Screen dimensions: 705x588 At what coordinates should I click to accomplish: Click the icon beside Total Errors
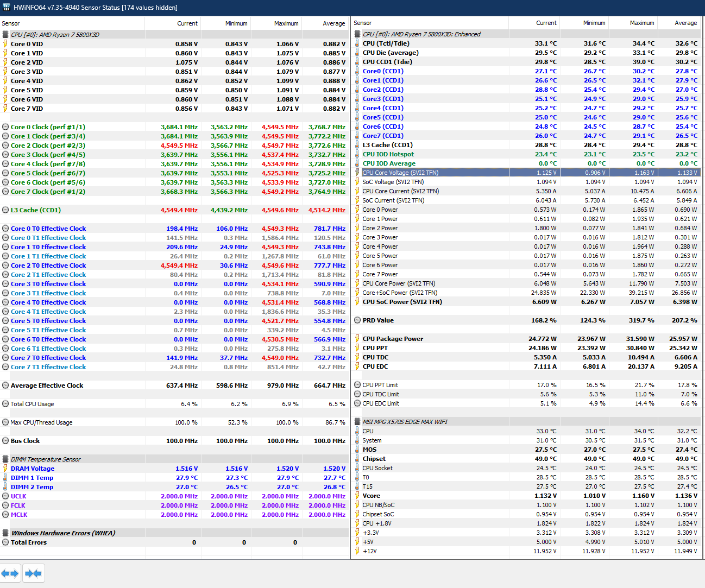(5, 542)
